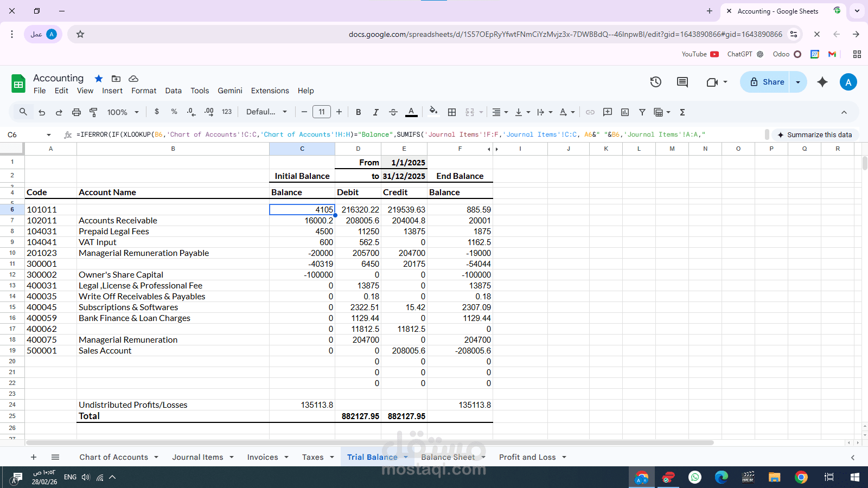This screenshot has width=868, height=488.
Task: Add a new sheet with plus
Action: coord(34,457)
